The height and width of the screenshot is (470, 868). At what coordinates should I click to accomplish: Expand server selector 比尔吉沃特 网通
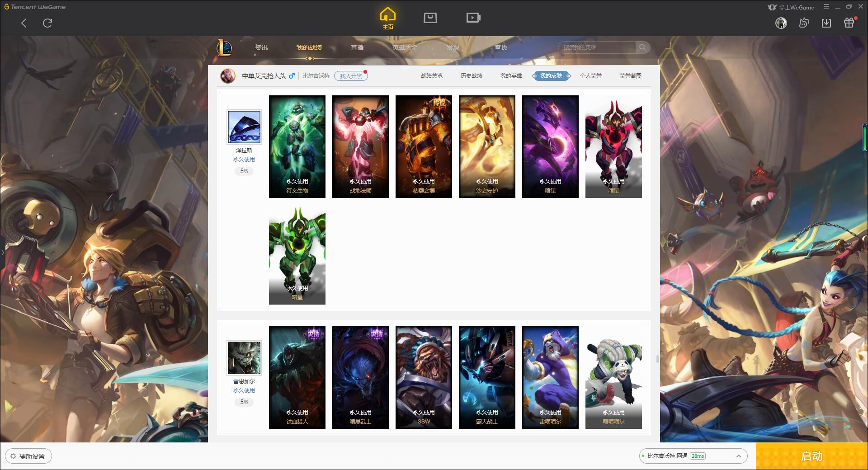point(693,456)
